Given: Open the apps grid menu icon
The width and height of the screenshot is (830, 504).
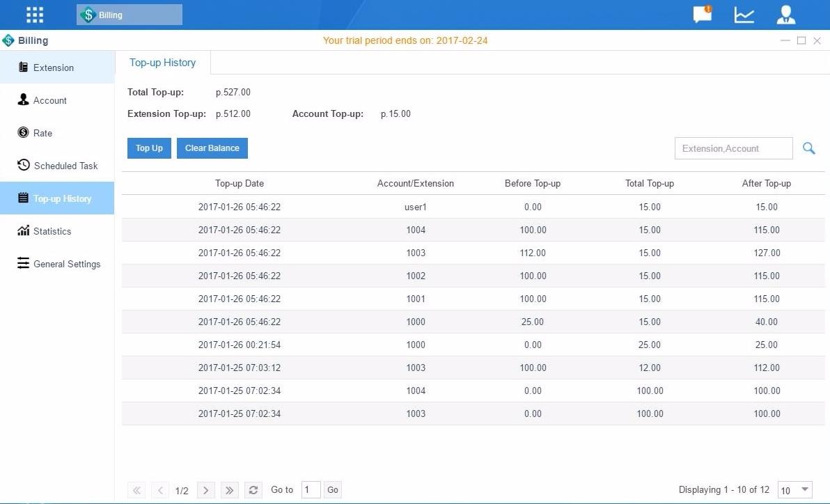Looking at the screenshot, I should click(x=34, y=15).
